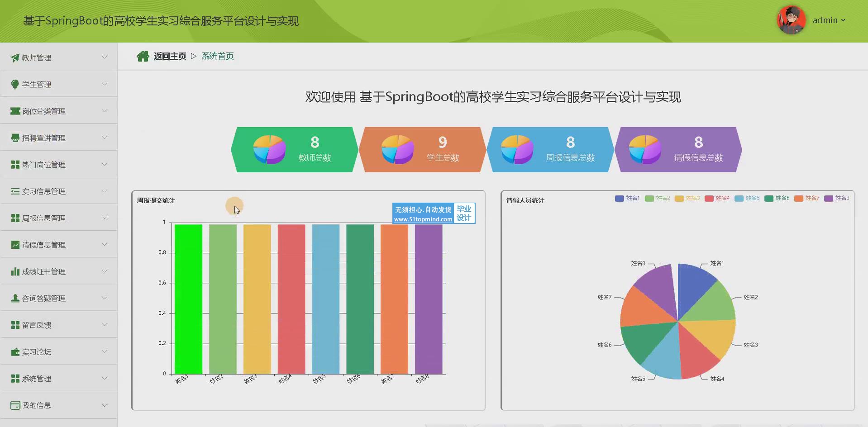Click pie icon on 周报信息总数 card
Screen dimensions: 868x427
click(x=517, y=149)
